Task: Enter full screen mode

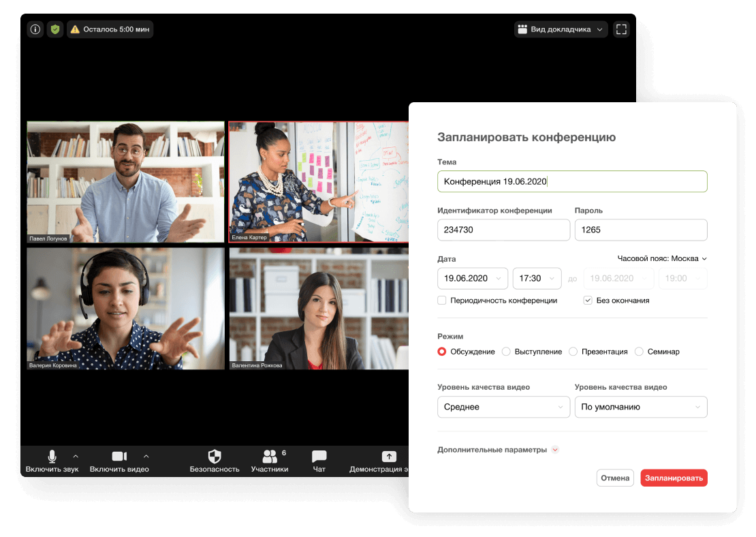Action: (620, 29)
